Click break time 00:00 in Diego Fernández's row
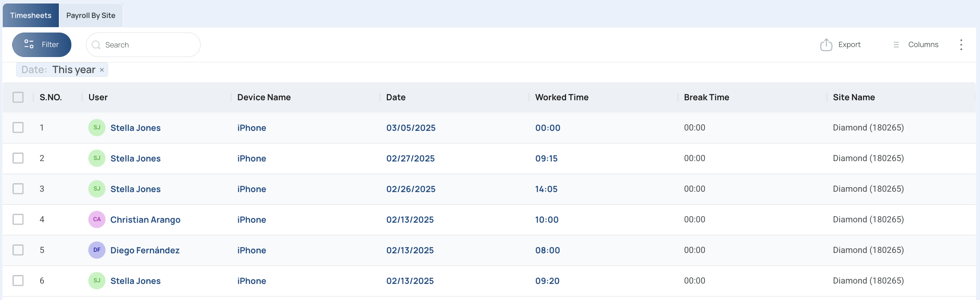Screen dimensions: 980x300 pyautogui.click(x=694, y=250)
